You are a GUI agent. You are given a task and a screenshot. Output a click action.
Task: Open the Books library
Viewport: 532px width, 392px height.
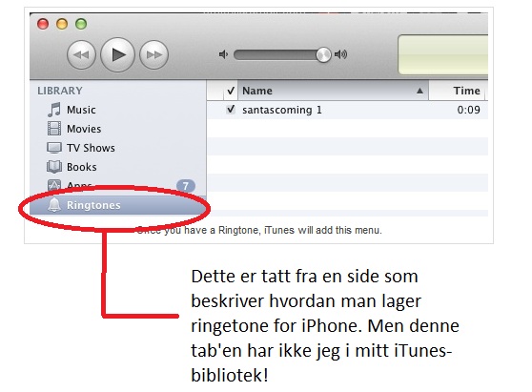click(118, 167)
